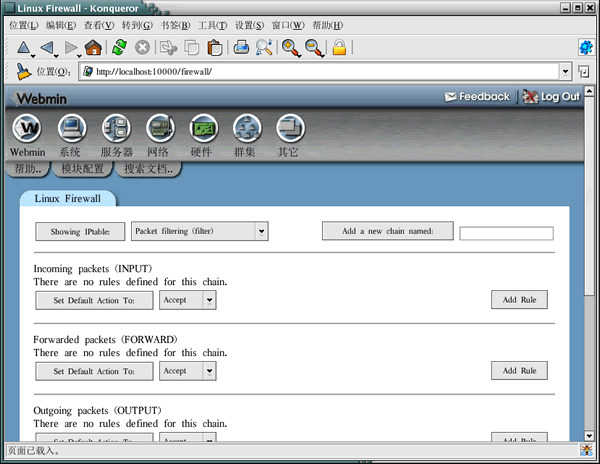Open the 硬件 (Hardware) category icon

pyautogui.click(x=204, y=128)
